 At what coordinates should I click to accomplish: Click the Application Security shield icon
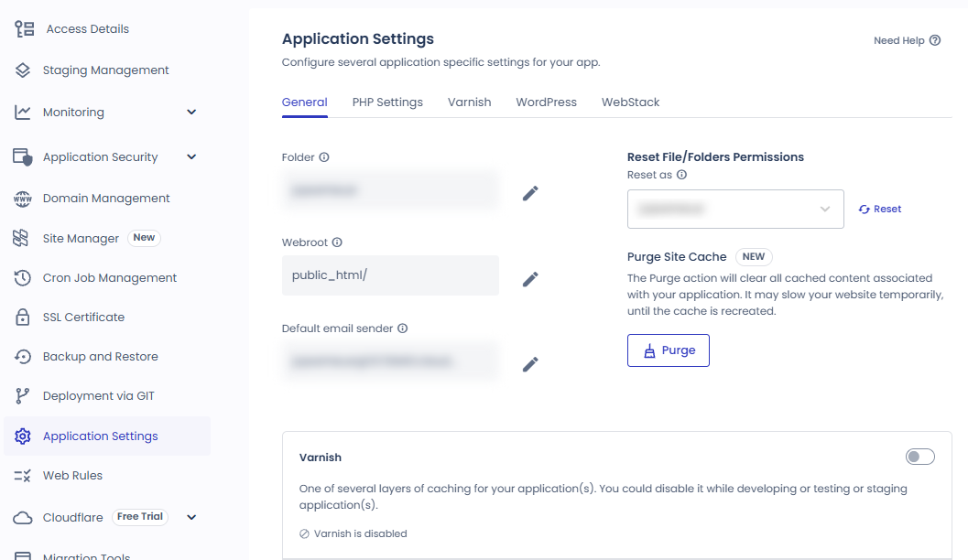pyautogui.click(x=23, y=157)
